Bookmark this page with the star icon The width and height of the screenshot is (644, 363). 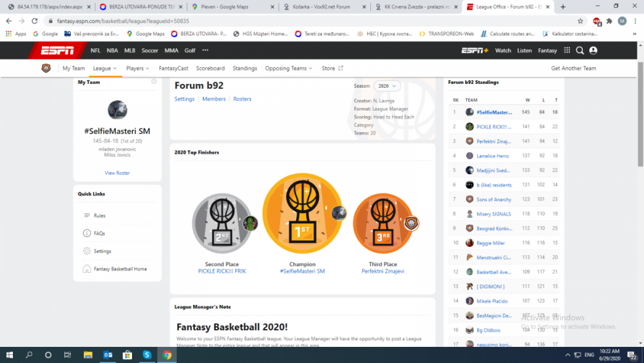coord(580,21)
